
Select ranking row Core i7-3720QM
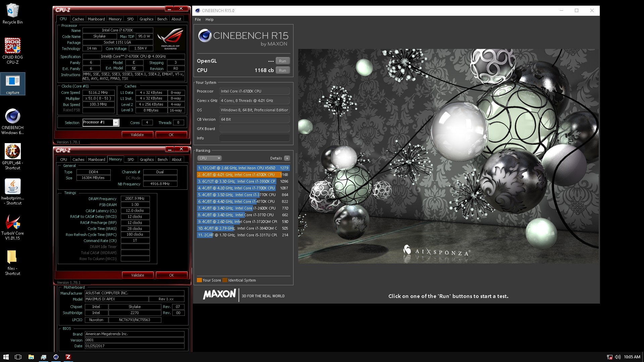pos(243,222)
